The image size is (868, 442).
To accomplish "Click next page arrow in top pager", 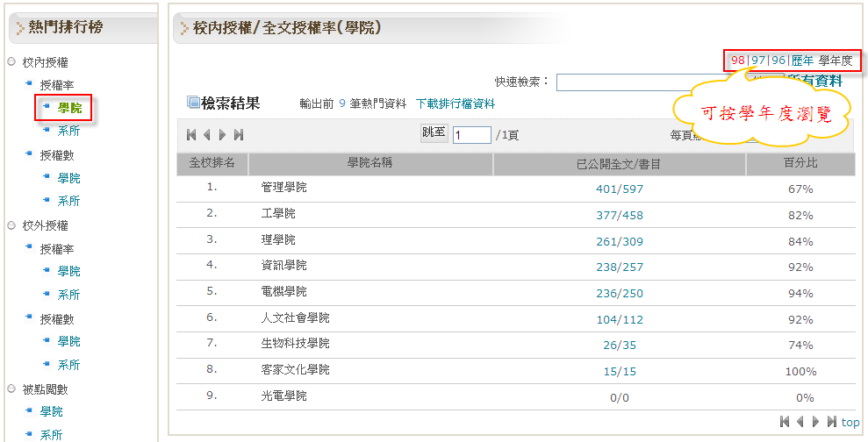I will 223,135.
